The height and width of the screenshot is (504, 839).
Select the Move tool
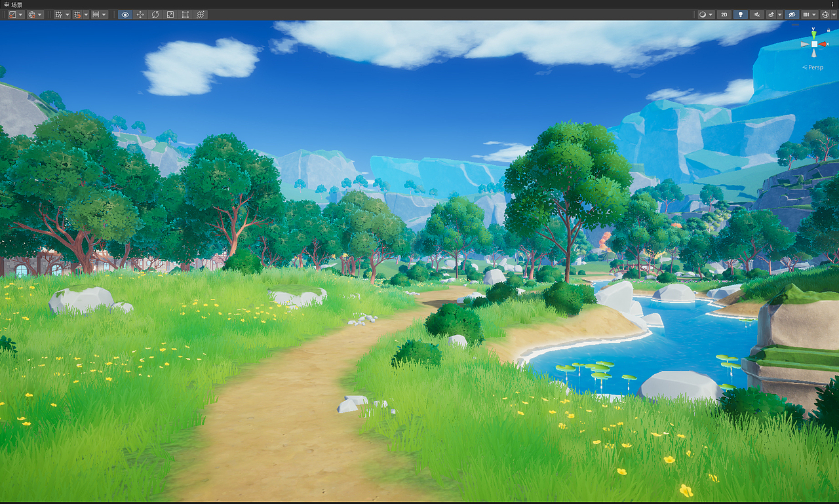pos(140,14)
